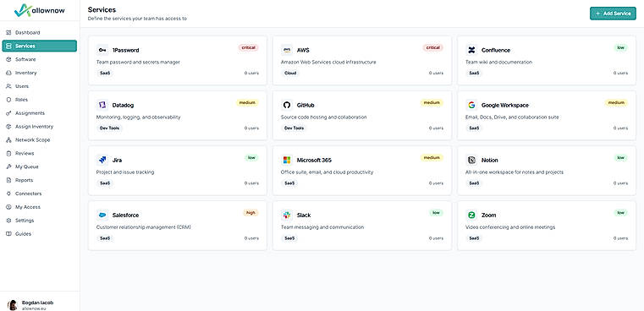Click Dev Tools tag on Datadog
Screen dimensions: 644x311
(x=110, y=128)
